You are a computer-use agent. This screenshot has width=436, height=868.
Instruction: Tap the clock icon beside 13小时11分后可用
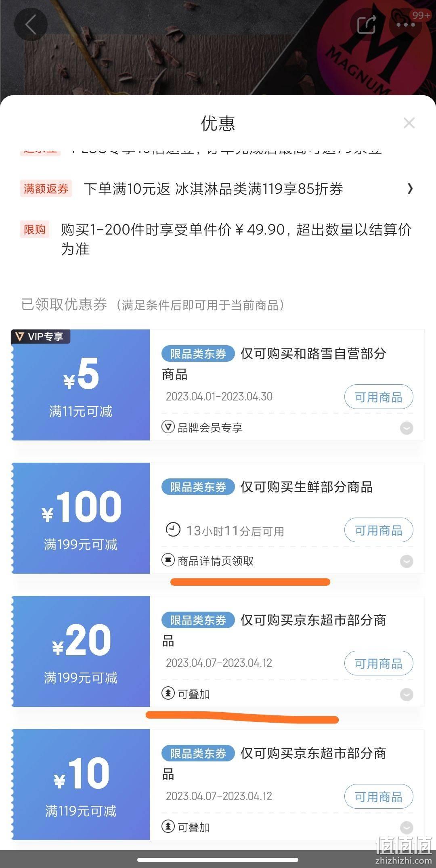coord(173,529)
